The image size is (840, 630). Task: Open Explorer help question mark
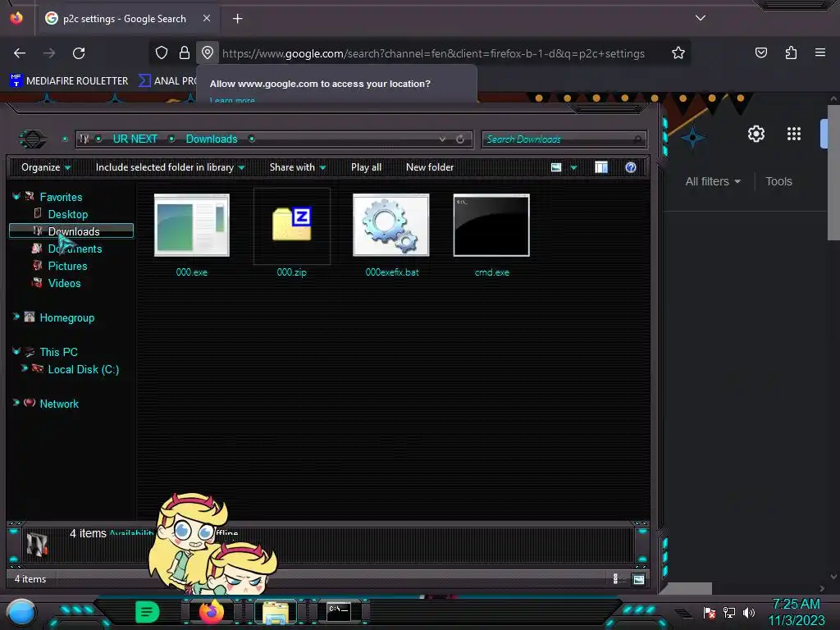[631, 167]
